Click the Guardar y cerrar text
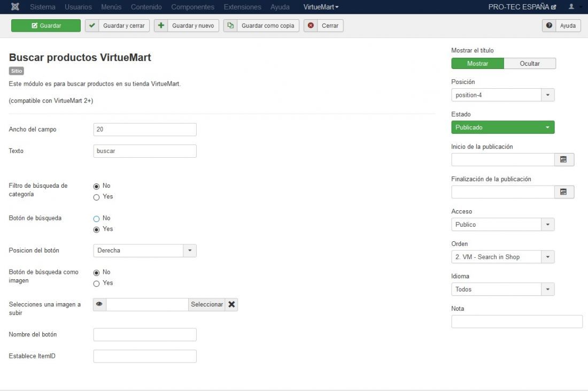Image resolution: width=588 pixels, height=391 pixels. tap(124, 26)
